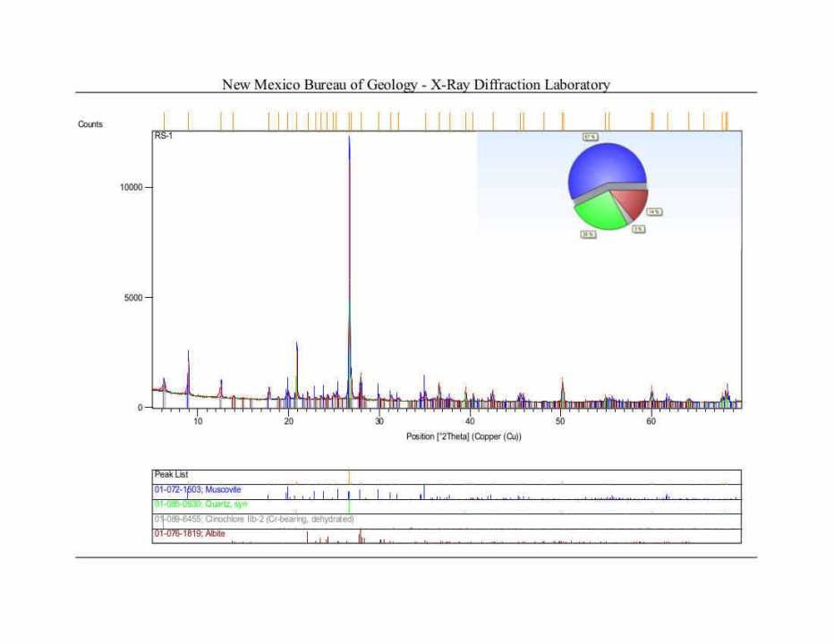Image resolution: width=834 pixels, height=644 pixels.
Task: Click the '60' tick on the x-axis
Action: [x=651, y=421]
